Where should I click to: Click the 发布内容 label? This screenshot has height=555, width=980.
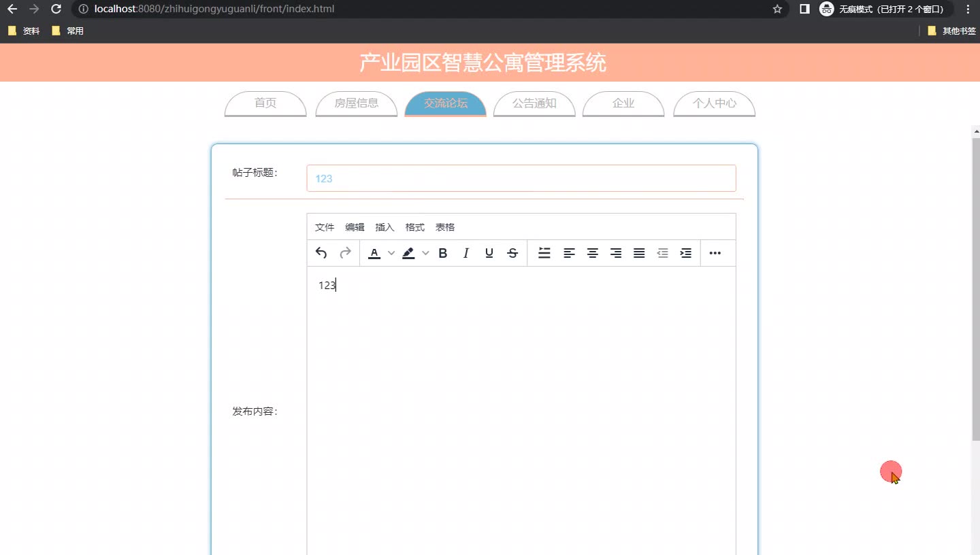[x=255, y=411]
